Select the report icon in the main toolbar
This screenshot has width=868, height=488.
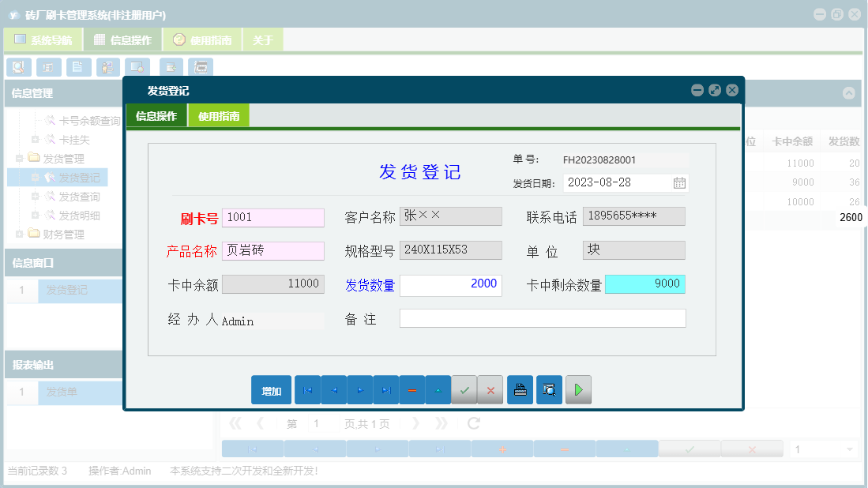click(48, 67)
